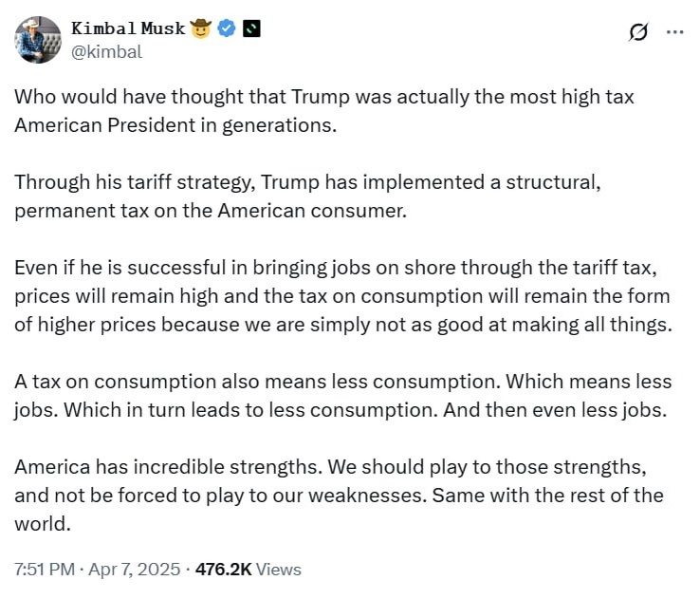Click the blue verified checkmark badge

227,28
